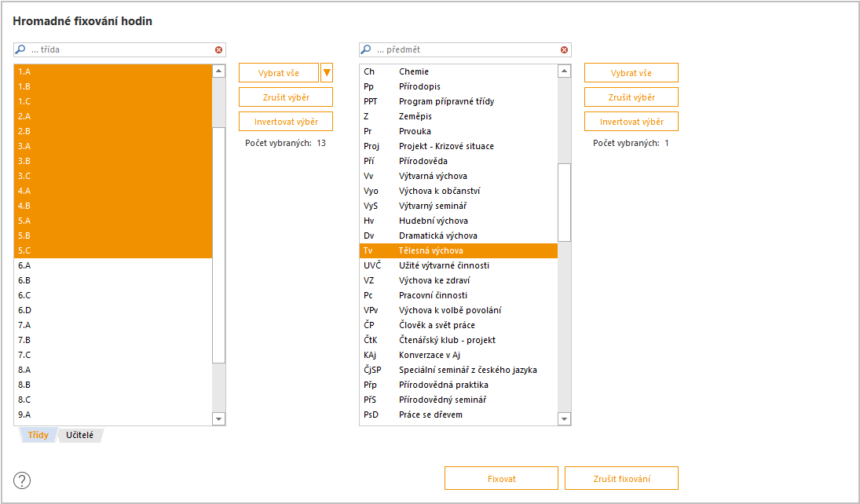The width and height of the screenshot is (860, 504).
Task: Select the Hudební výchova subject row
Action: (459, 221)
